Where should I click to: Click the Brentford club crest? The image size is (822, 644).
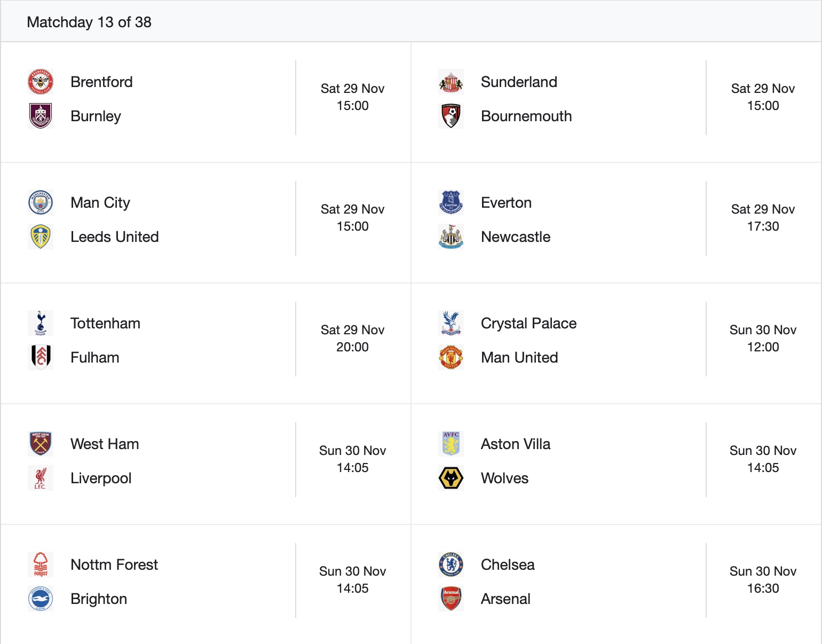[41, 82]
